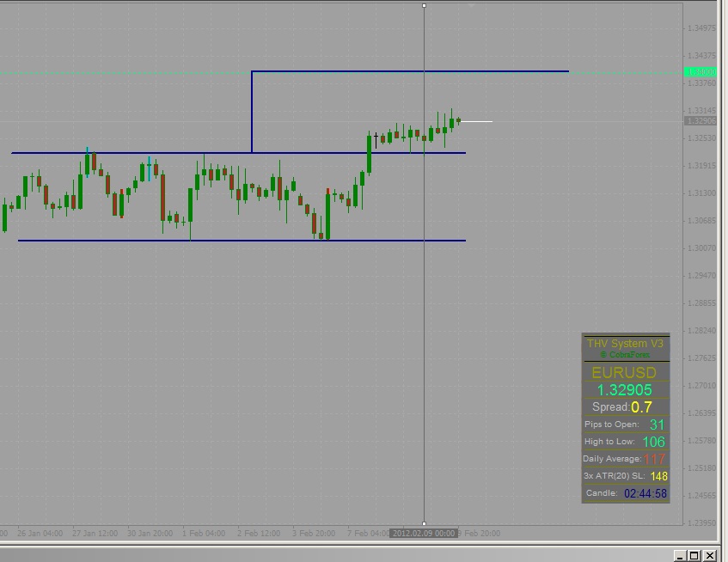Click the Daily Average value 117
This screenshot has width=728, height=562.
pos(655,459)
